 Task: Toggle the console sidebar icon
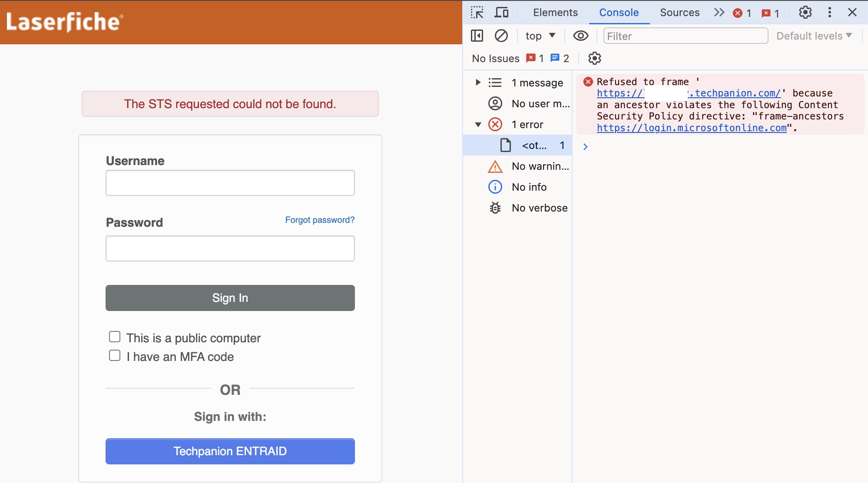coord(477,36)
